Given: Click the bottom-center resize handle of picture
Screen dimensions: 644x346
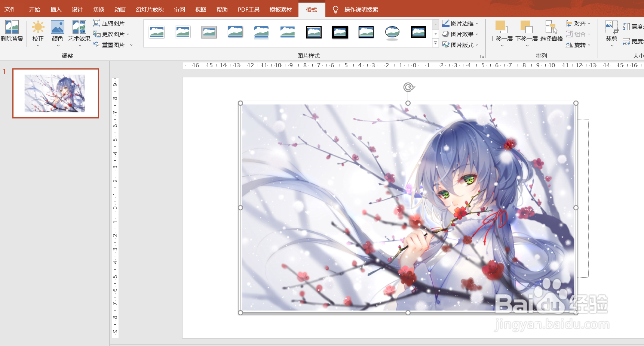Looking at the screenshot, I should [408, 313].
